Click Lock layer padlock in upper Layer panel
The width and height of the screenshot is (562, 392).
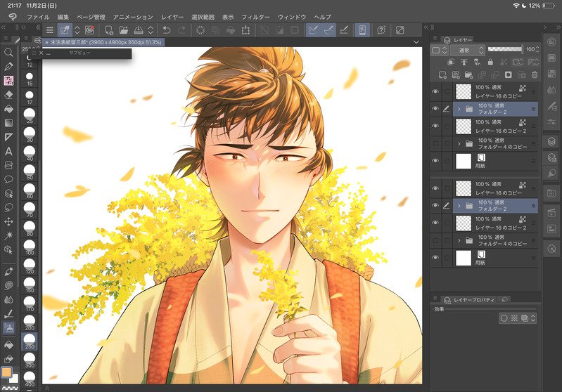tap(490, 62)
